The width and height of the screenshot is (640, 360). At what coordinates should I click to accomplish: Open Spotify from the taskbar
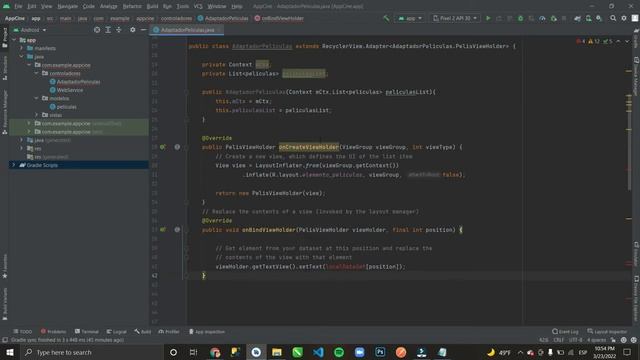pos(339,352)
